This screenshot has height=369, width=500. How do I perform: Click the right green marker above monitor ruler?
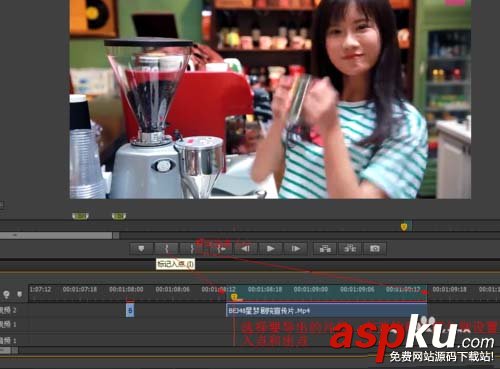tap(119, 216)
